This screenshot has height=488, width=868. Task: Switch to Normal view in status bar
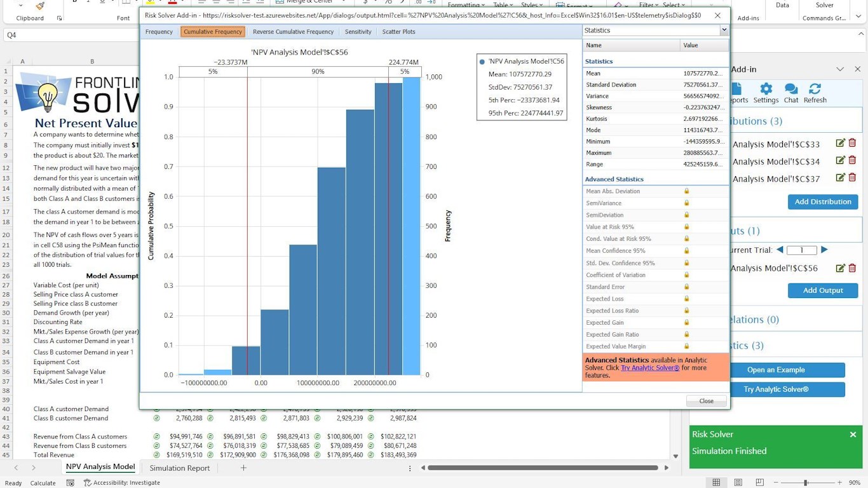716,483
